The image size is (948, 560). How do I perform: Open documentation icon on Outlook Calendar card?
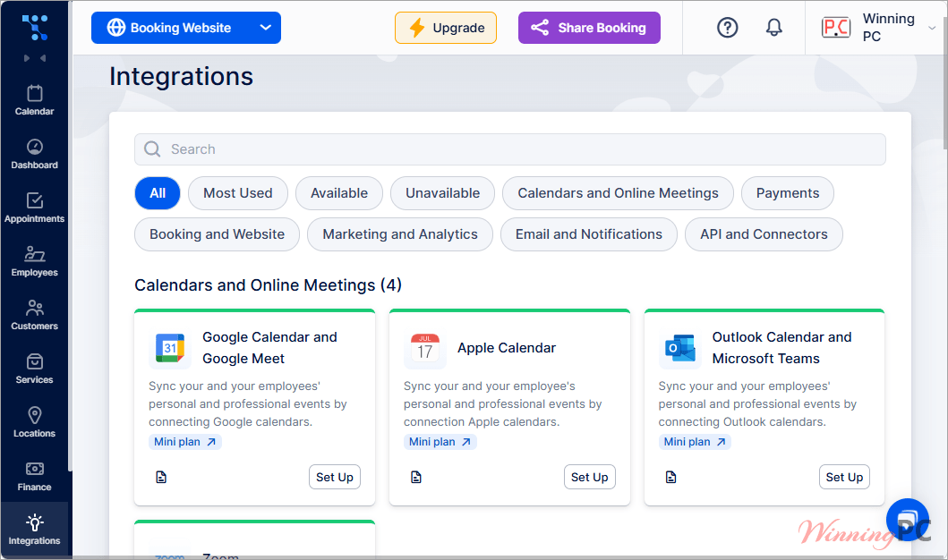pos(671,477)
